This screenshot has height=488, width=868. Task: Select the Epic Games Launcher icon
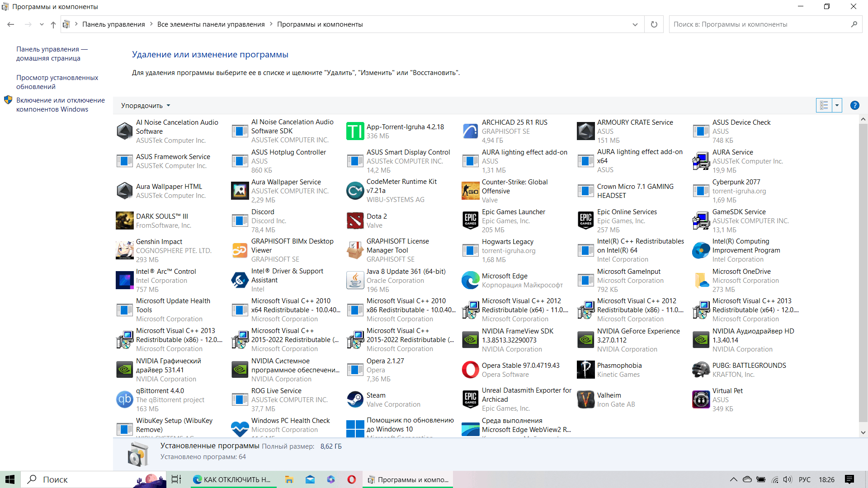470,221
